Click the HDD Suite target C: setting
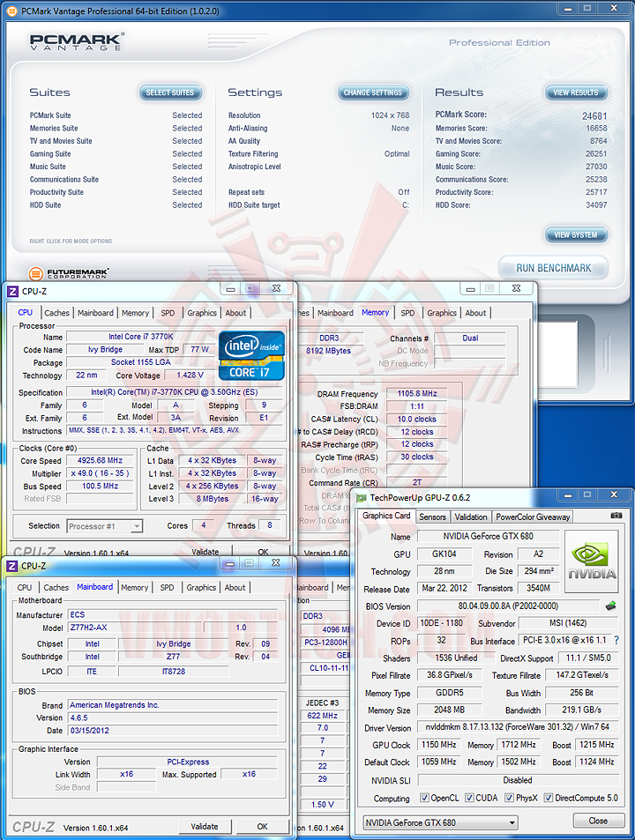Screen dimensions: 635x840 (x=406, y=204)
